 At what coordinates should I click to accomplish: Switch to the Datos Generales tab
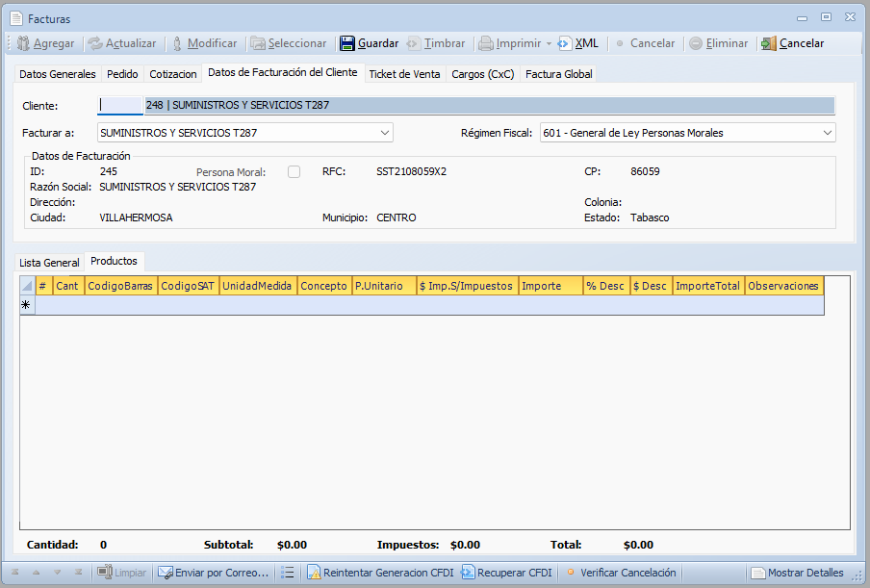pyautogui.click(x=58, y=74)
